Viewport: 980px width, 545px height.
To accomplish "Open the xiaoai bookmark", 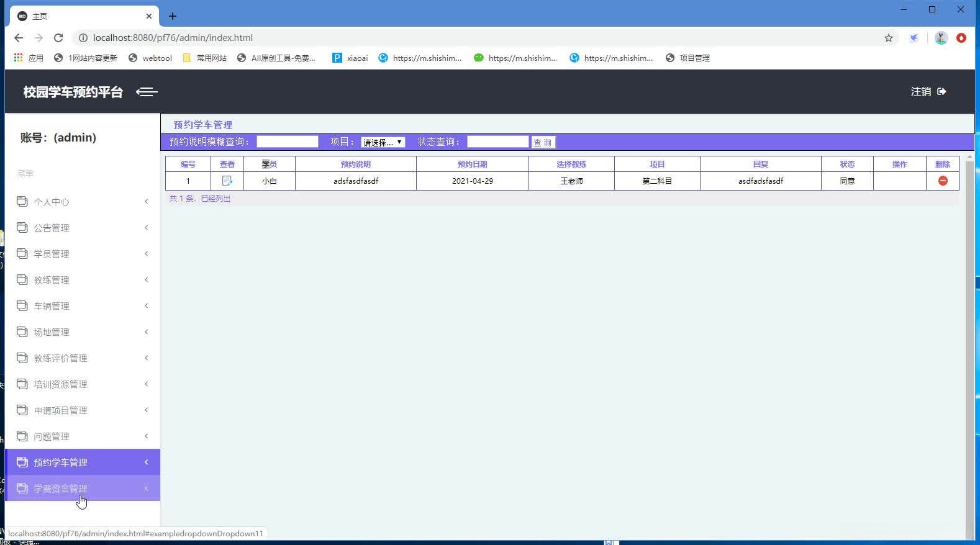I will [350, 58].
